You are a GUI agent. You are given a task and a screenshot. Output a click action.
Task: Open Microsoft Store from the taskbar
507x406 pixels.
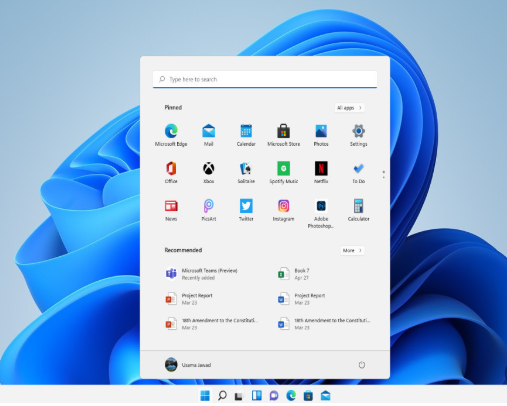(308, 396)
